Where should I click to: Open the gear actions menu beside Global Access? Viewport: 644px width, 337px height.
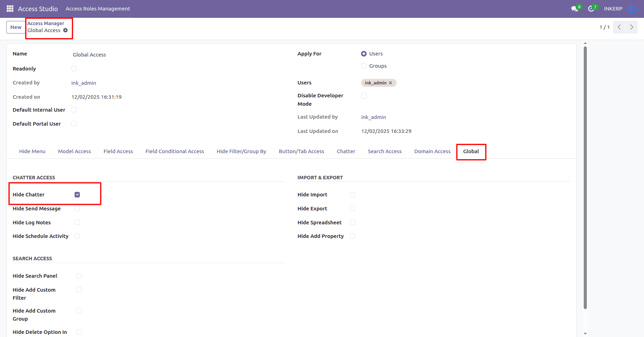pyautogui.click(x=66, y=30)
